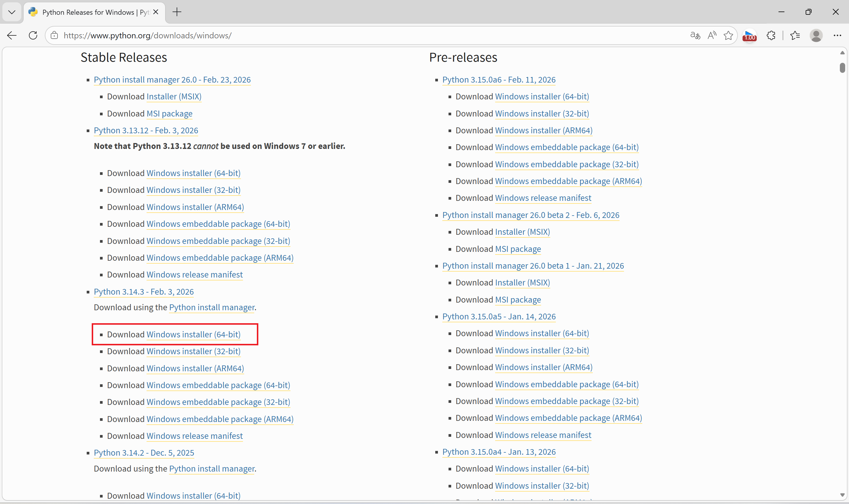The width and height of the screenshot is (849, 504).
Task: Open the browser profile avatar
Action: click(816, 35)
